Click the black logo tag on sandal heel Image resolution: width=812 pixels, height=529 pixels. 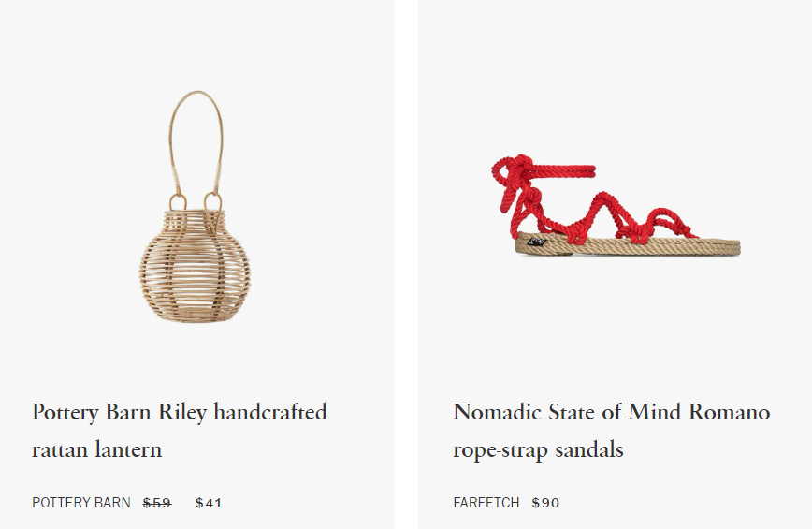coord(537,242)
